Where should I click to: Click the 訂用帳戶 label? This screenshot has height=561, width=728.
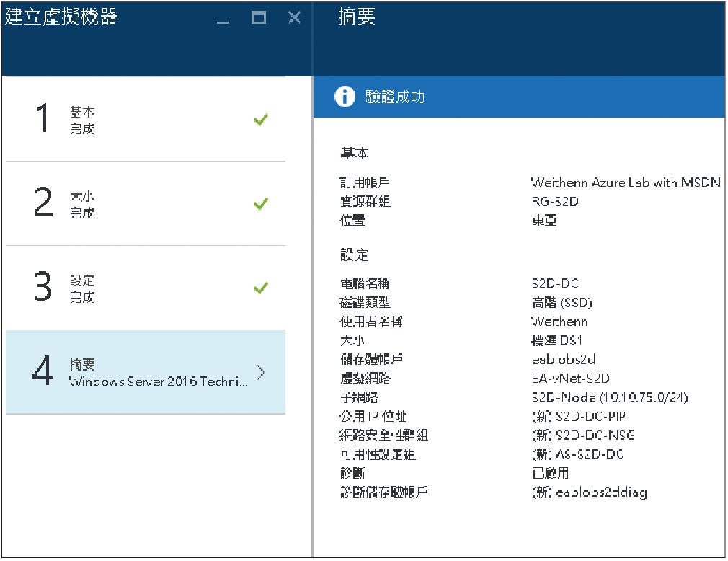click(x=365, y=182)
